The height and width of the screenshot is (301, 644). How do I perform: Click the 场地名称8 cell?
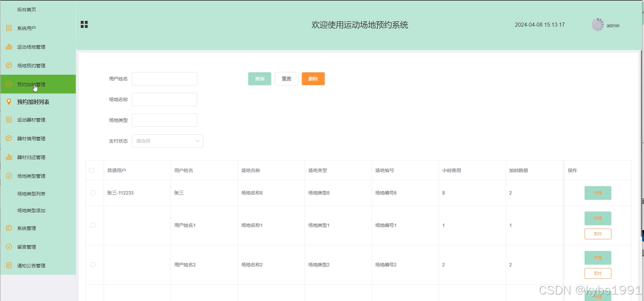click(252, 193)
